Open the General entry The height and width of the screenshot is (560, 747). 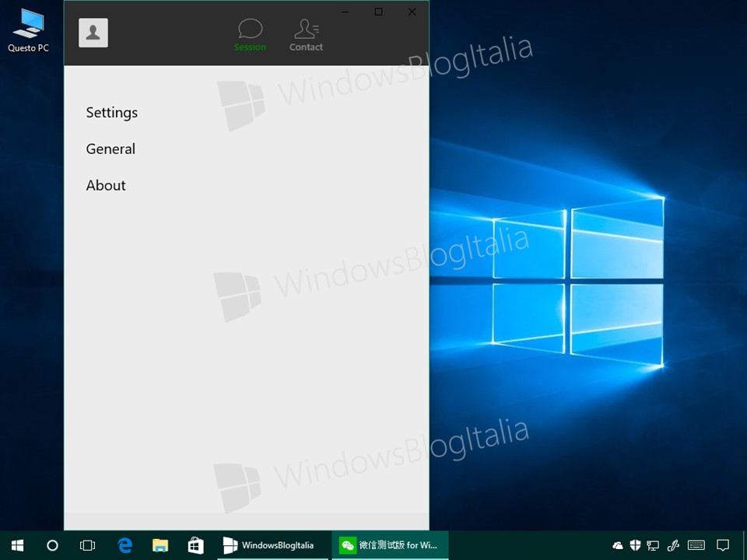click(110, 149)
